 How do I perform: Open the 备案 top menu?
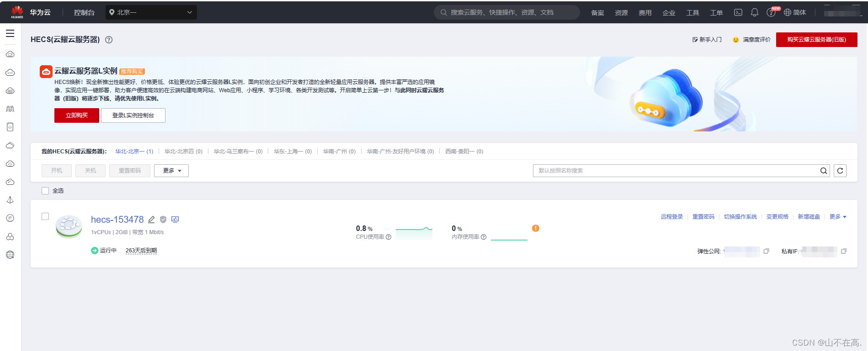597,13
